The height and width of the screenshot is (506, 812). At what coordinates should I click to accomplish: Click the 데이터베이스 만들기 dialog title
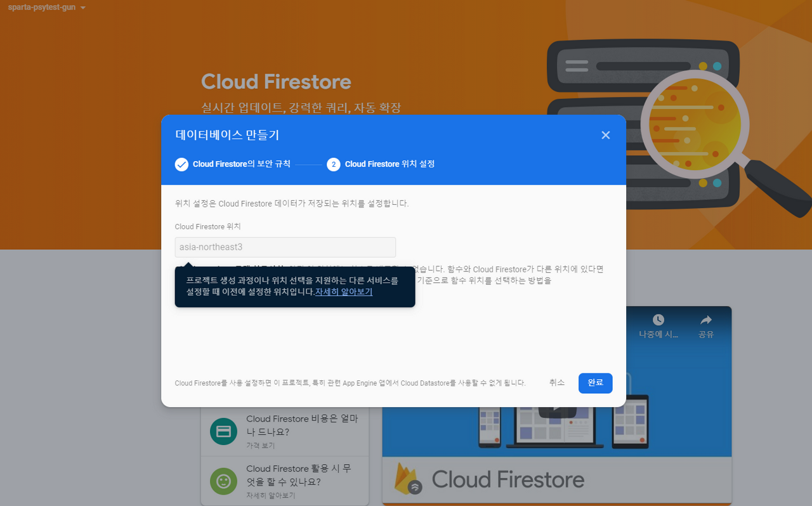(227, 135)
